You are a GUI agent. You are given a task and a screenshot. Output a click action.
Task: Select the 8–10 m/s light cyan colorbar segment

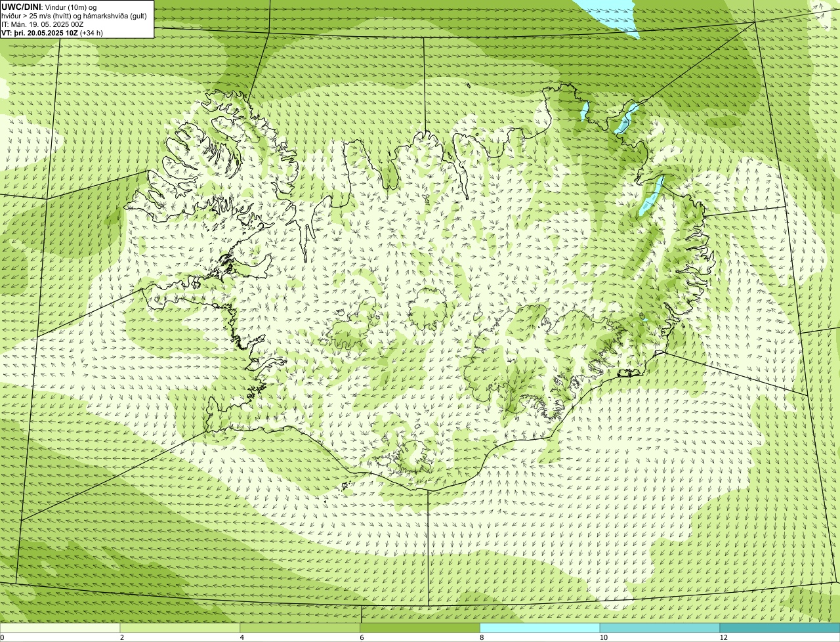click(x=540, y=628)
